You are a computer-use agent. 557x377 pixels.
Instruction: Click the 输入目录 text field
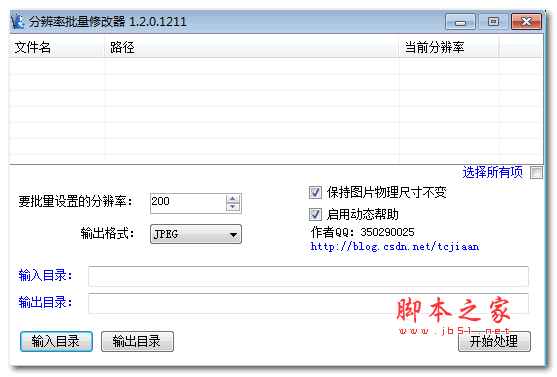coord(308,276)
